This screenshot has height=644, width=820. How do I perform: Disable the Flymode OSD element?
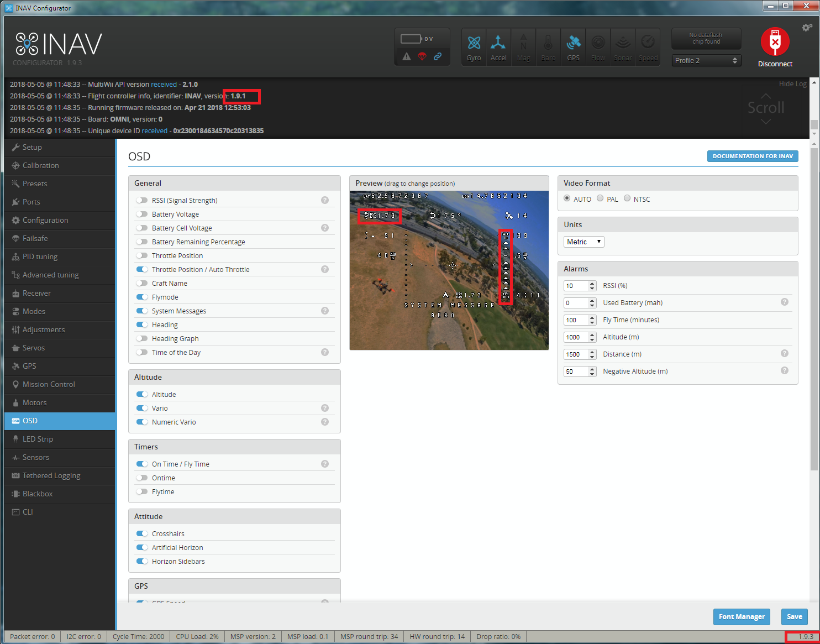coord(142,297)
